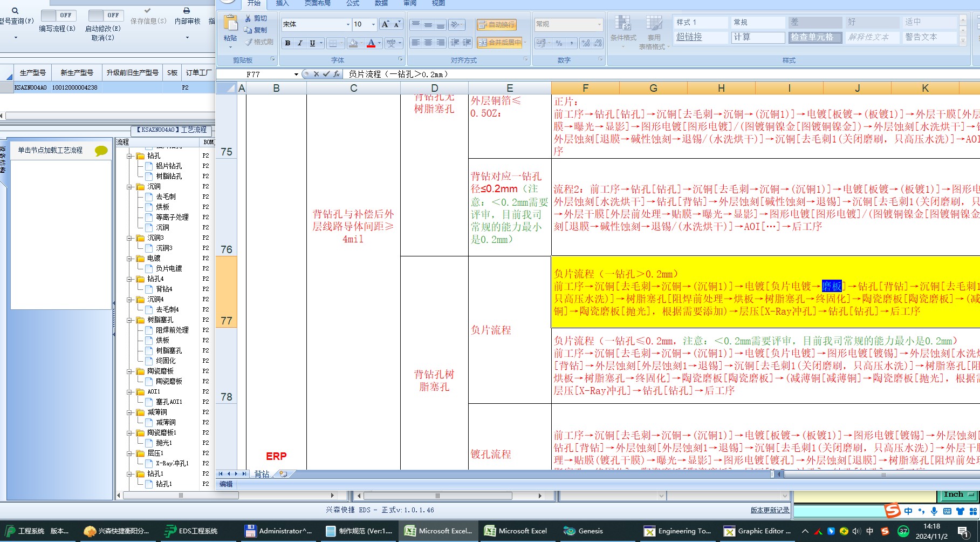Switch to the 插入 ribbon tab
Screen dimensions: 980x542
point(282,3)
